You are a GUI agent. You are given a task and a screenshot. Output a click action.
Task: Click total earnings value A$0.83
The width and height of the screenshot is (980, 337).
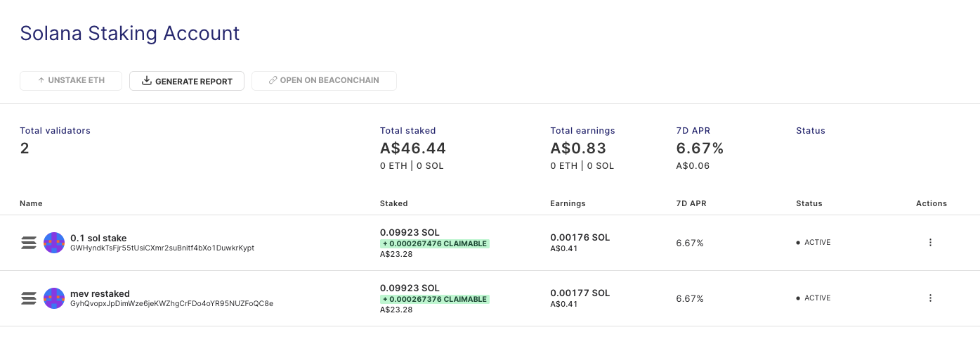(x=578, y=148)
